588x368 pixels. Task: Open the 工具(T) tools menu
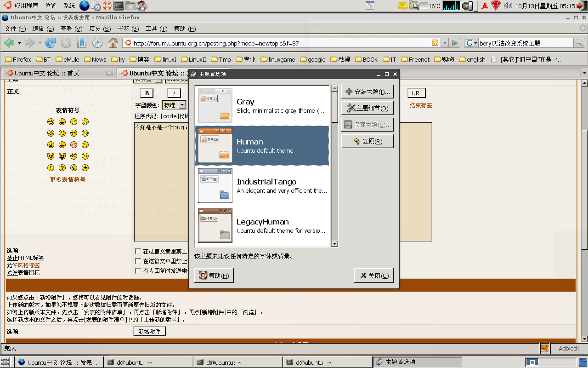click(x=156, y=29)
